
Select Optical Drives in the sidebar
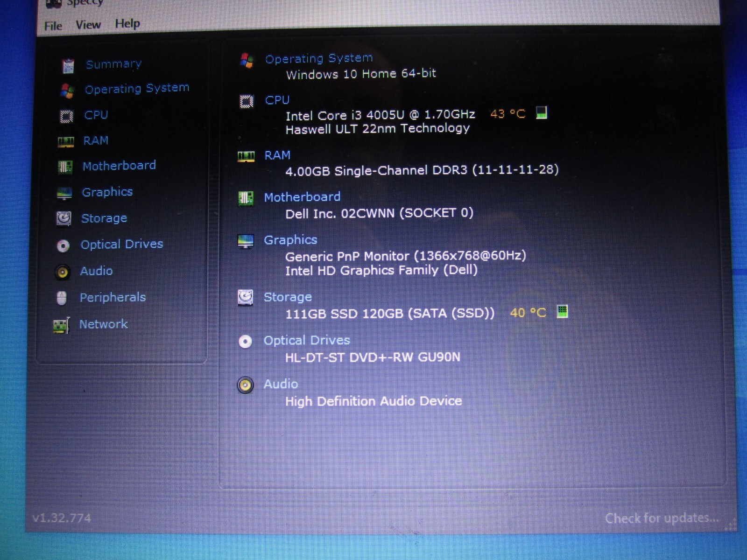121,244
